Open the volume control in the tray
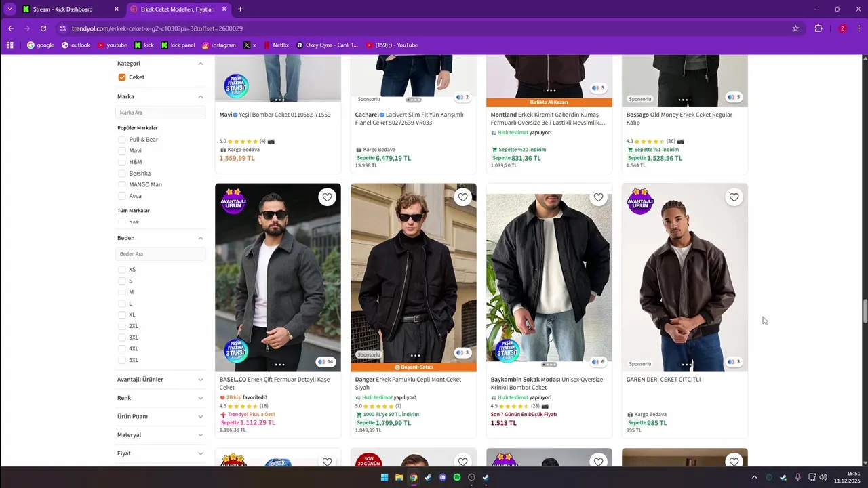 point(823,477)
